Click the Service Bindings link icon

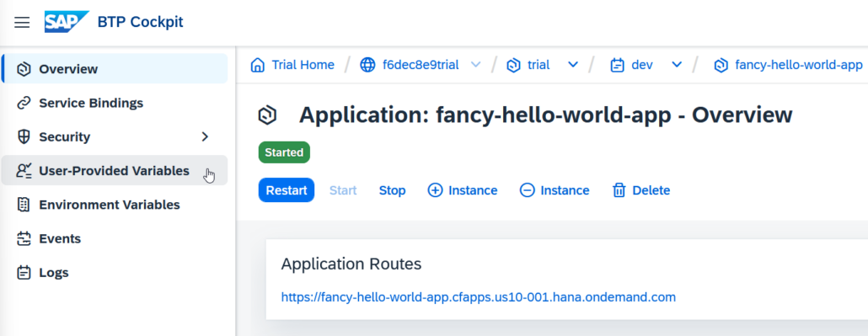pyautogui.click(x=24, y=103)
